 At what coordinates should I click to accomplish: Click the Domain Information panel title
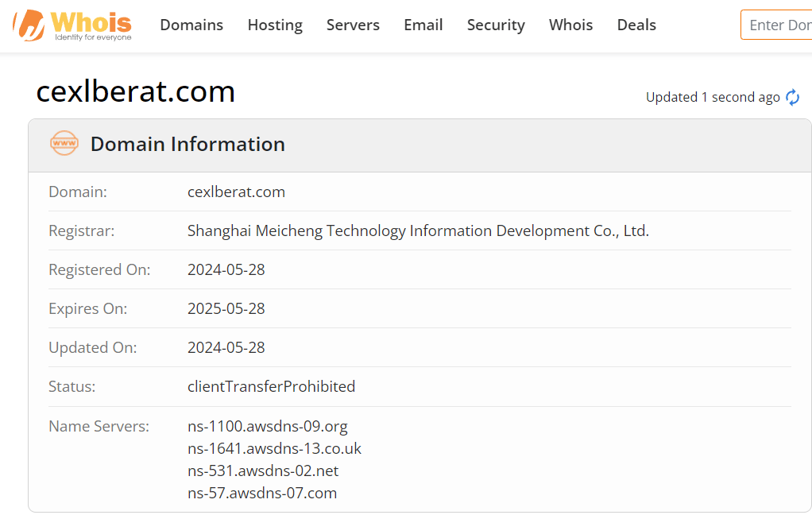(188, 144)
